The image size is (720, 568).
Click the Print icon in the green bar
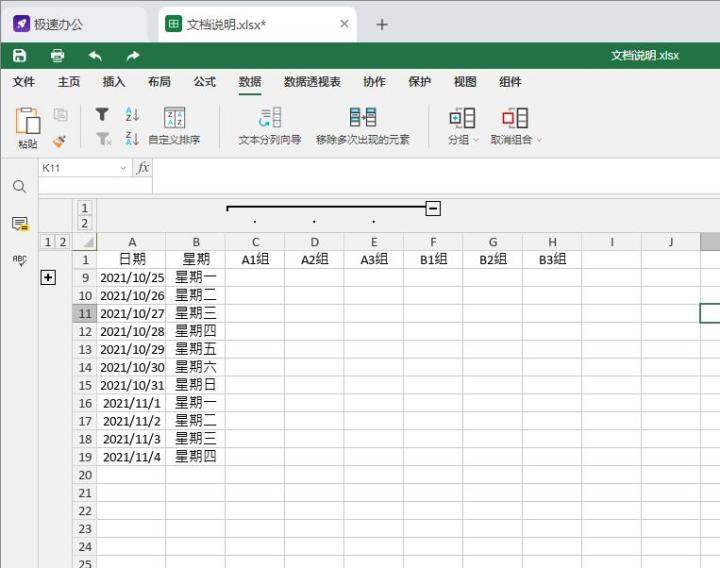tap(57, 56)
